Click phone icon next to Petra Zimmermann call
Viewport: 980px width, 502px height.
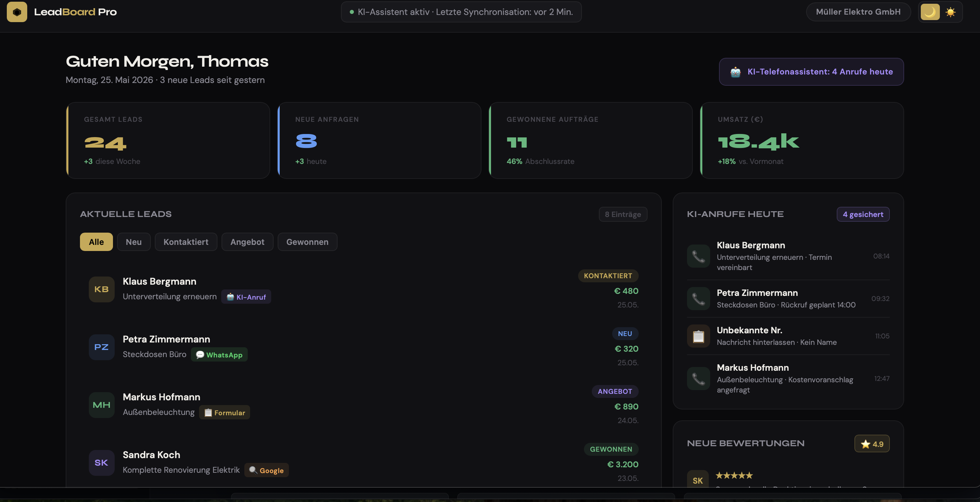pos(699,299)
